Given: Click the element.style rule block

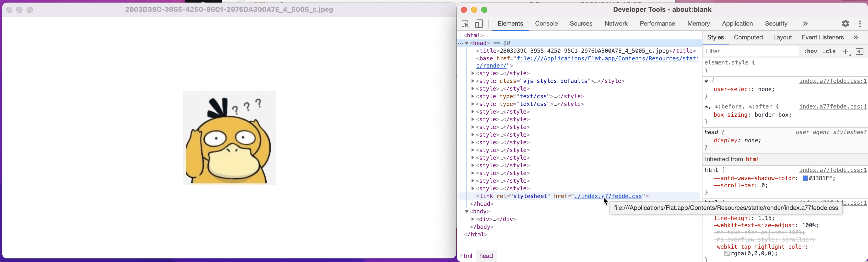Looking at the screenshot, I should pos(785,67).
